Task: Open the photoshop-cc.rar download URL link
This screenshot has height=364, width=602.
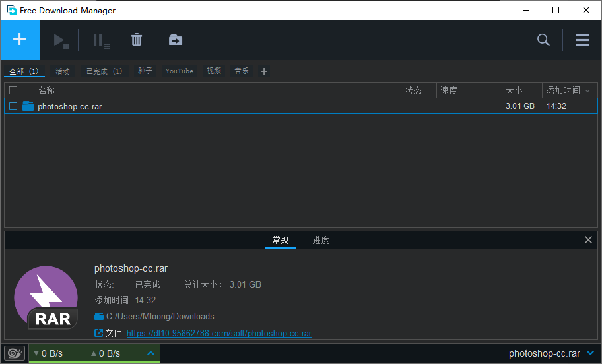Action: tap(219, 333)
